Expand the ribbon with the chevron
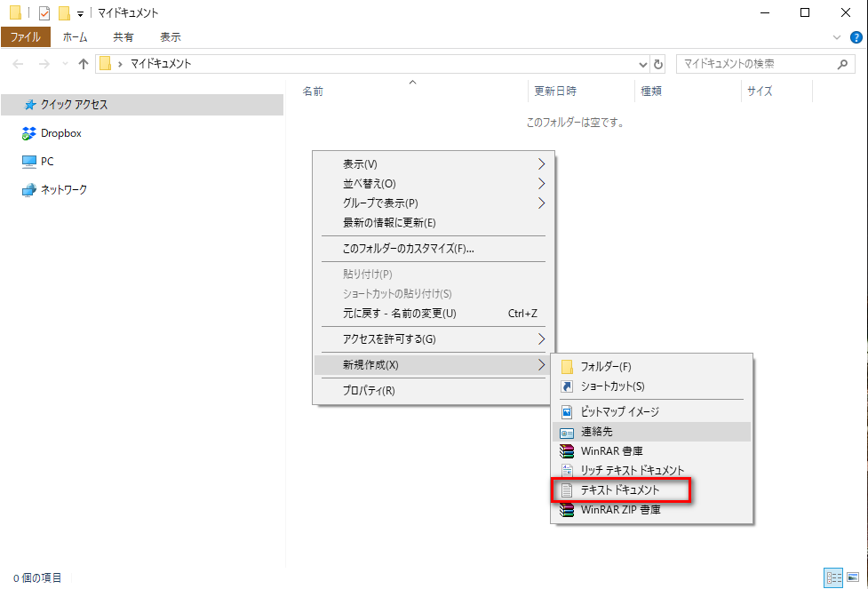The image size is (868, 589). point(837,37)
